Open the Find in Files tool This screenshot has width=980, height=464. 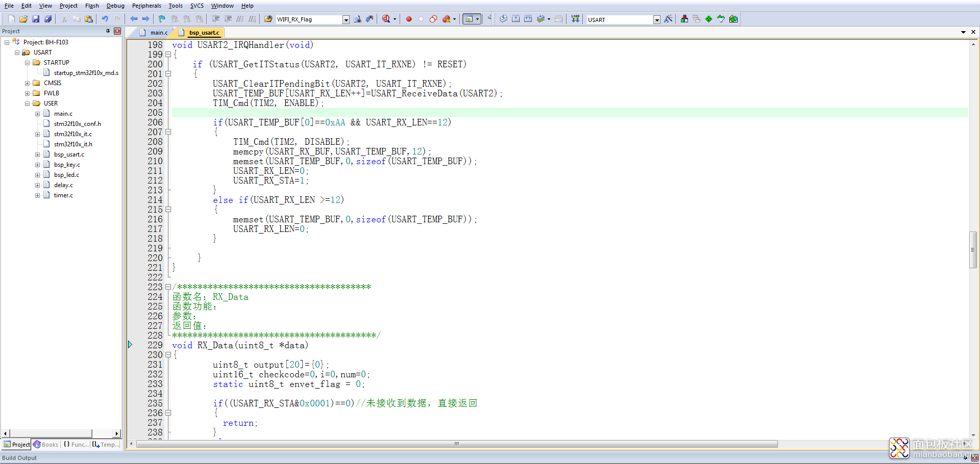[x=268, y=19]
